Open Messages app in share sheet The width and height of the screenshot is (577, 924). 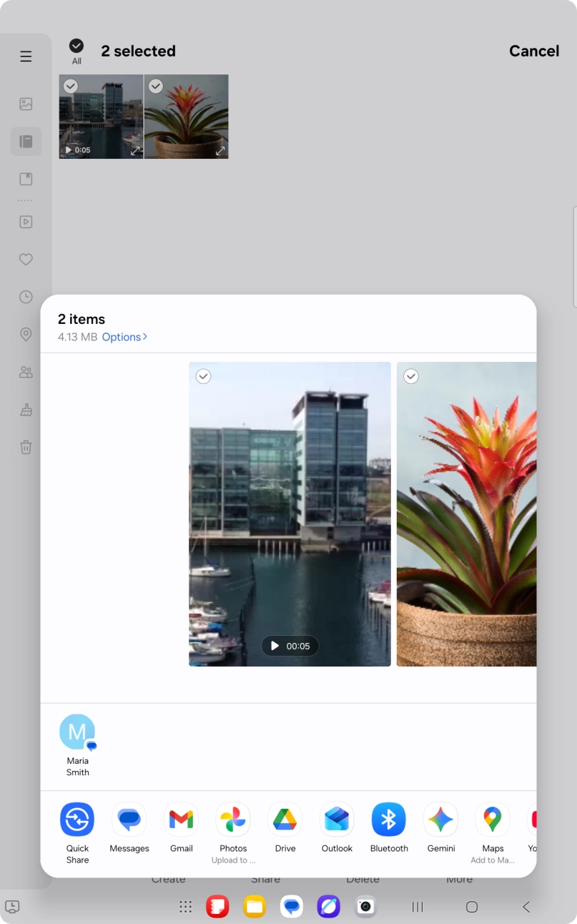129,820
